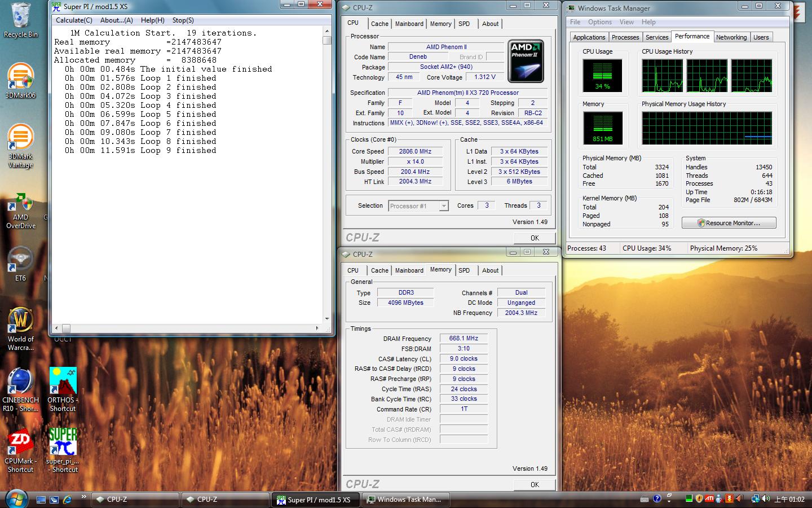Click the keyboard input language icon
Screen dimensions: 812x508
[645, 499]
